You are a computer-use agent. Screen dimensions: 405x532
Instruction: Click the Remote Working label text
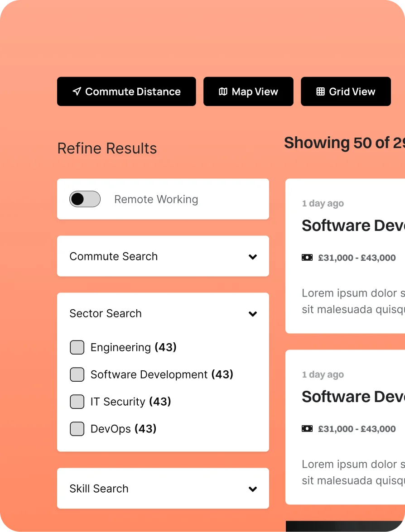[156, 199]
